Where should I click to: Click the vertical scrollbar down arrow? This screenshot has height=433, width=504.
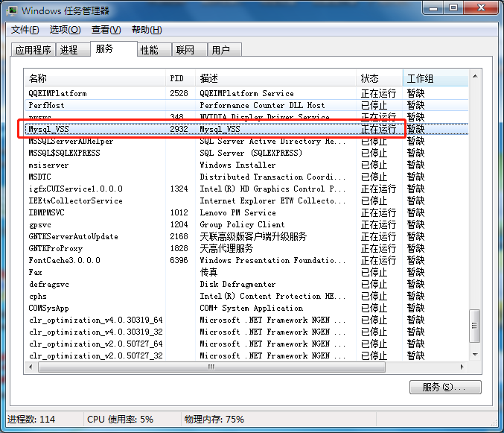[475, 355]
